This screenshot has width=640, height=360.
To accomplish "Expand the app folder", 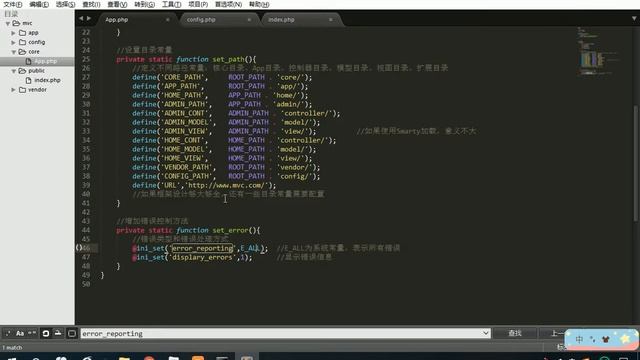I will pyautogui.click(x=13, y=33).
